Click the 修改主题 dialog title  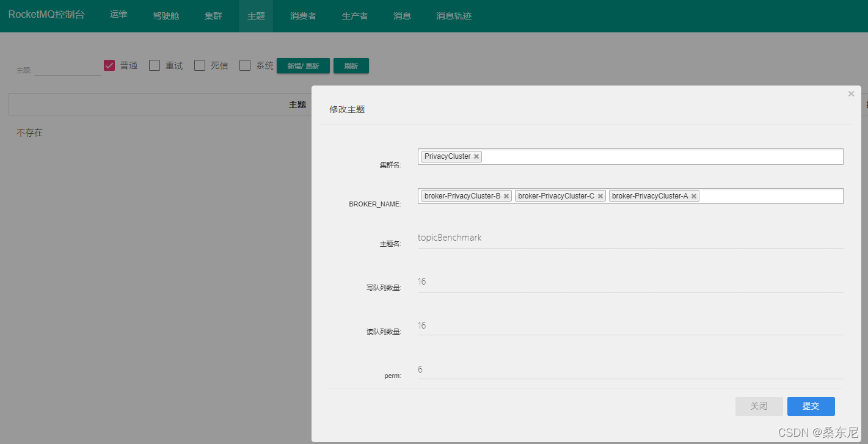[347, 109]
